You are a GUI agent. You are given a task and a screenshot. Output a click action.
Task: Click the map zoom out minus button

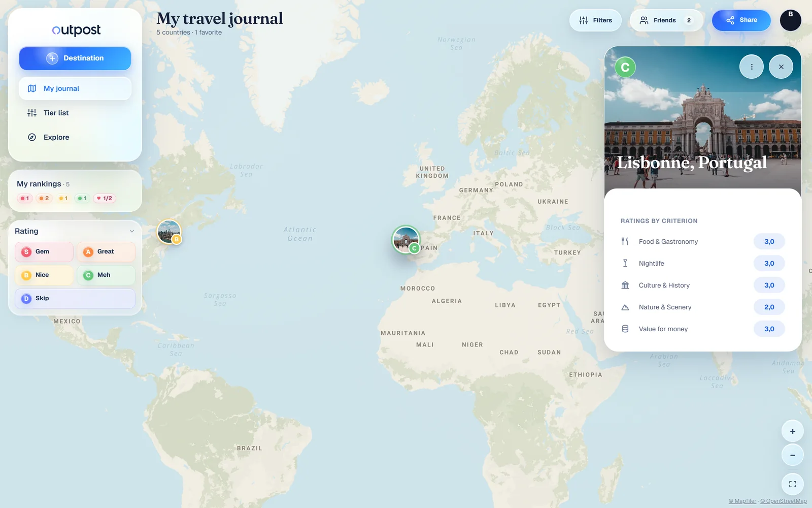click(x=792, y=455)
